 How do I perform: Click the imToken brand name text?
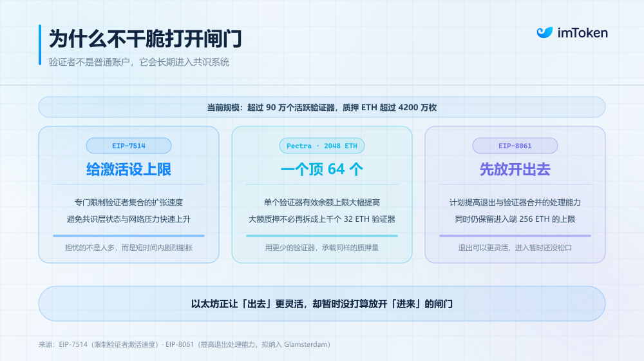click(582, 33)
